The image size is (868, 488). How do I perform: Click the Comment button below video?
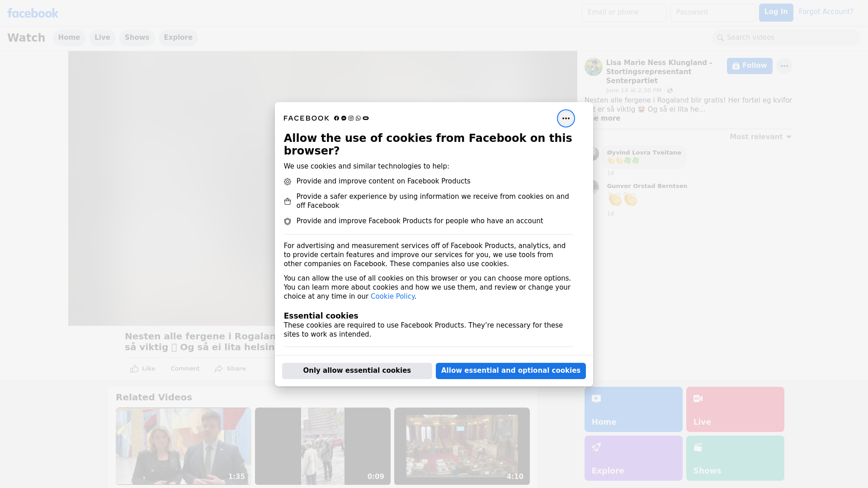click(x=185, y=369)
